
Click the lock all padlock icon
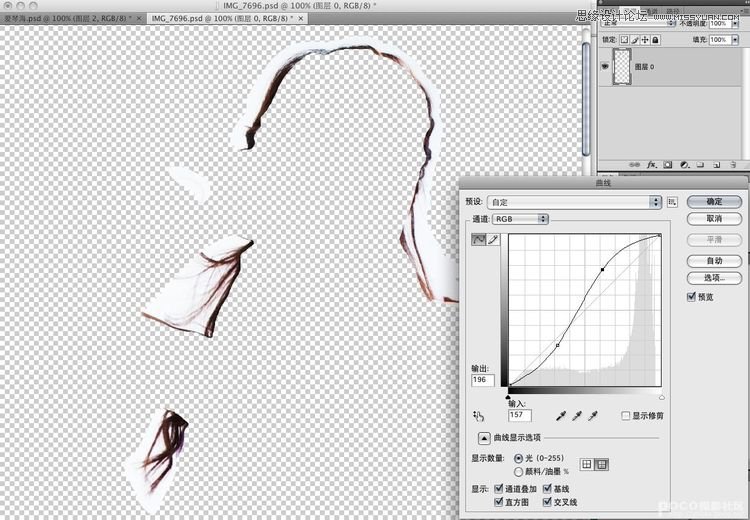[x=655, y=40]
